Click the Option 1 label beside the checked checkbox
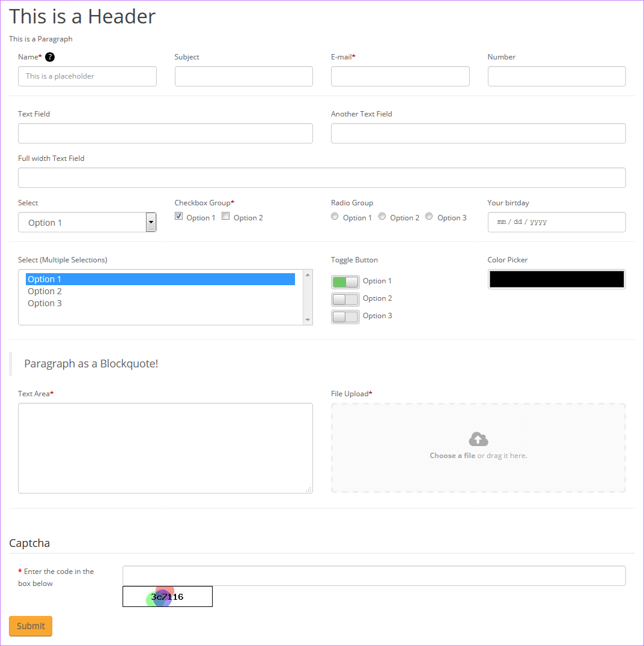The image size is (644, 646). 201,218
